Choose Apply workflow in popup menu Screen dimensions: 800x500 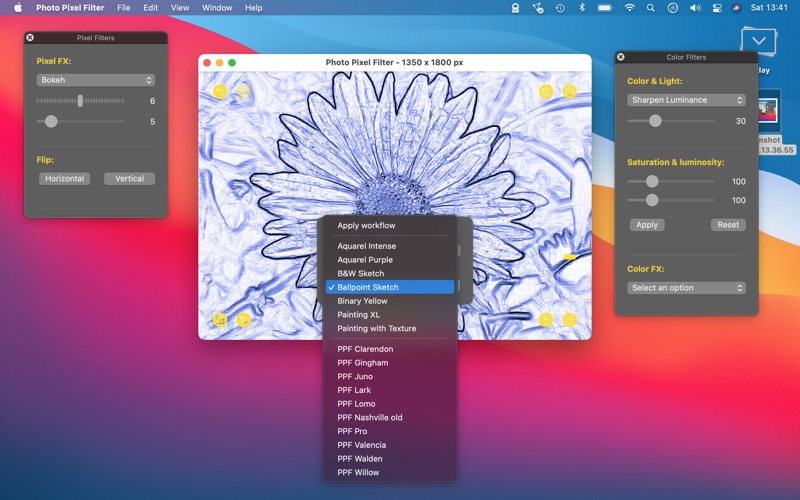click(390, 226)
